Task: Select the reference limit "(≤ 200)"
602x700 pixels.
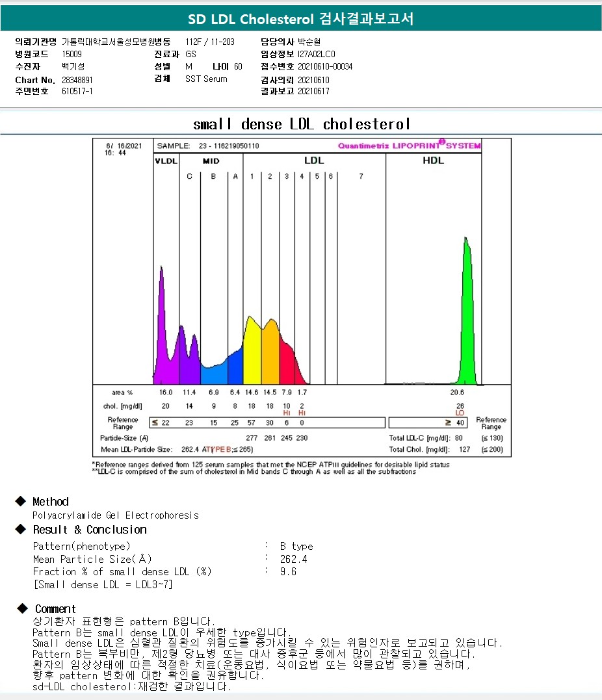Action: click(x=492, y=450)
